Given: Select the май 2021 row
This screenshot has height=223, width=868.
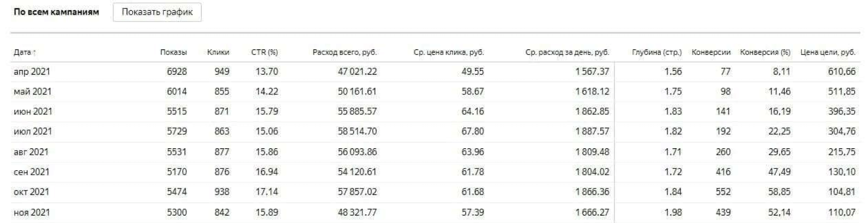Looking at the screenshot, I should point(33,92).
